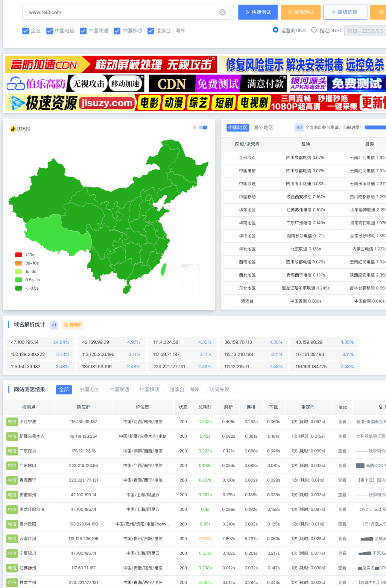This screenshot has width=386, height=588.
Task: Click the orange 3s–10s legend swatch
Action: [19, 263]
